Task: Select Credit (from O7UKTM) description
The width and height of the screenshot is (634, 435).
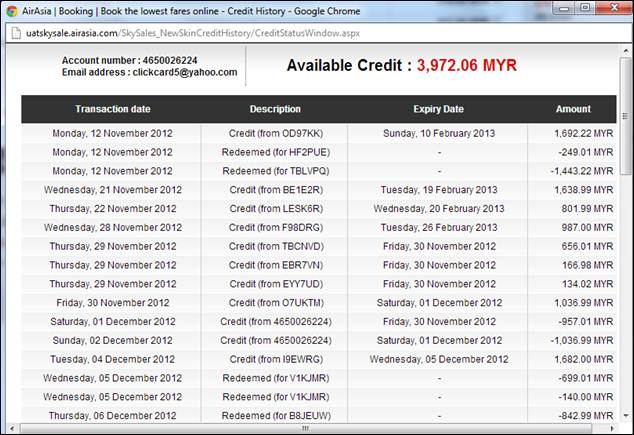Action: pyautogui.click(x=276, y=303)
